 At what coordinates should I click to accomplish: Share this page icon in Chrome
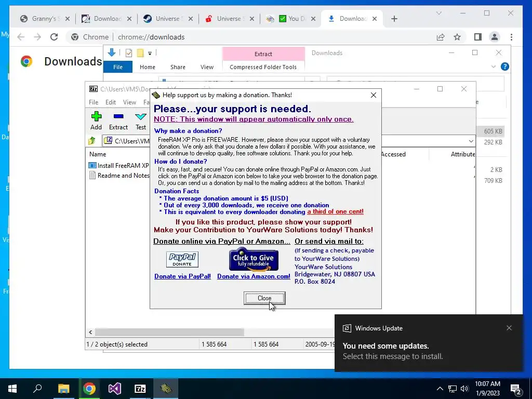click(441, 37)
